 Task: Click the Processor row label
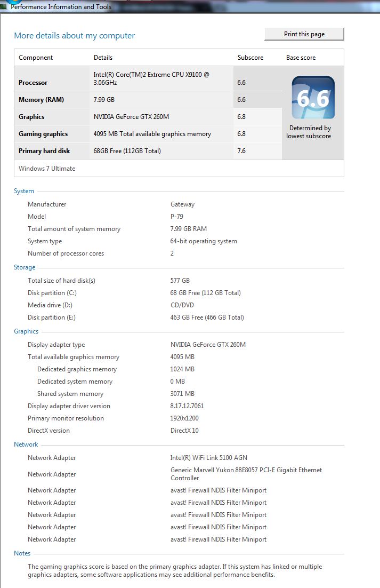point(33,83)
